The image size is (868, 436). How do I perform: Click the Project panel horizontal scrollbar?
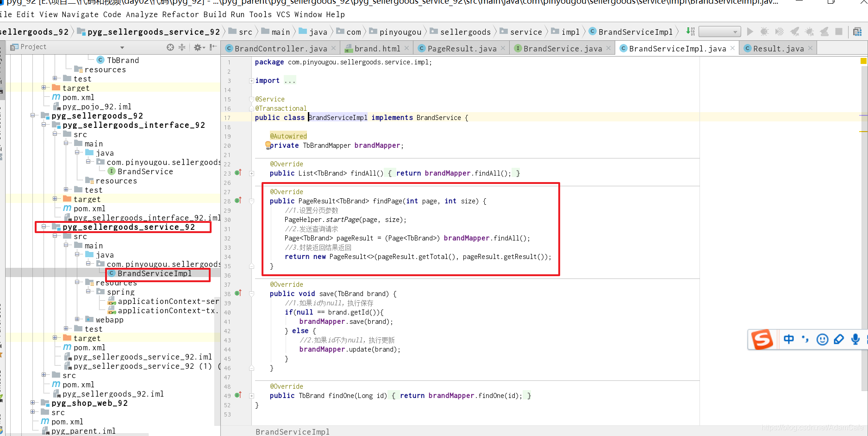point(78,435)
